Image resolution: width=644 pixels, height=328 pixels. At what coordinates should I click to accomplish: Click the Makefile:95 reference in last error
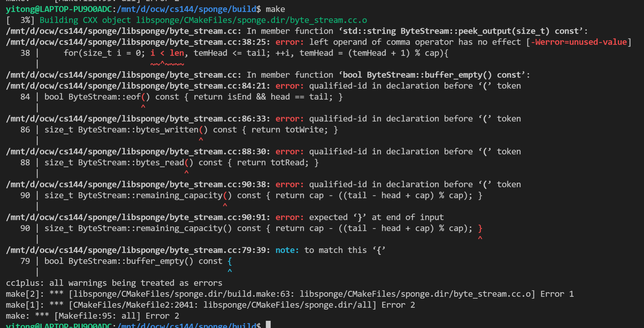(85, 316)
